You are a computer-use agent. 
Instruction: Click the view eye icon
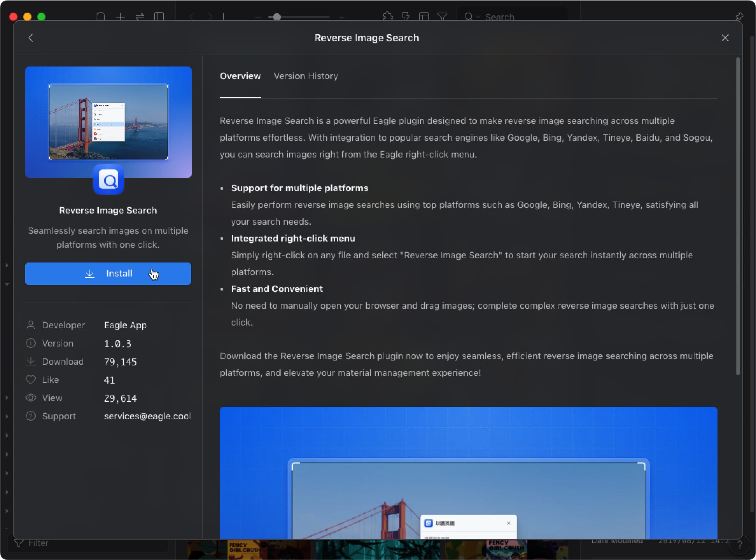pos(30,398)
